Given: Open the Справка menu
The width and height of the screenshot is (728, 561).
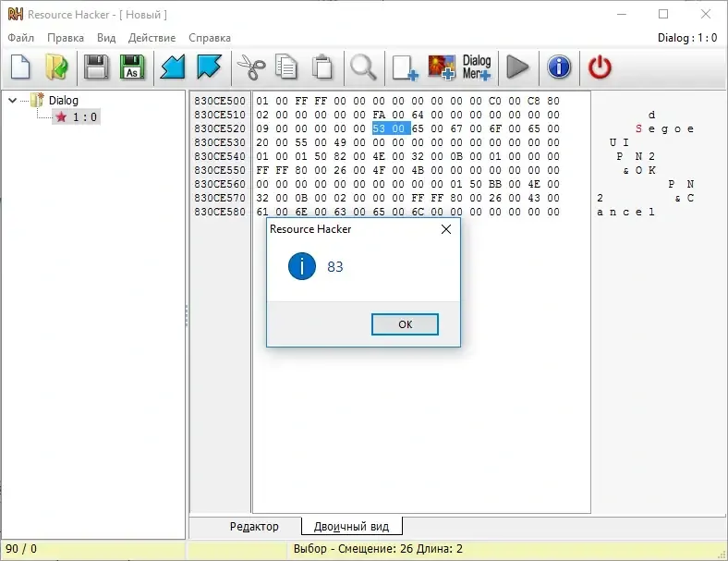Looking at the screenshot, I should click(x=210, y=38).
